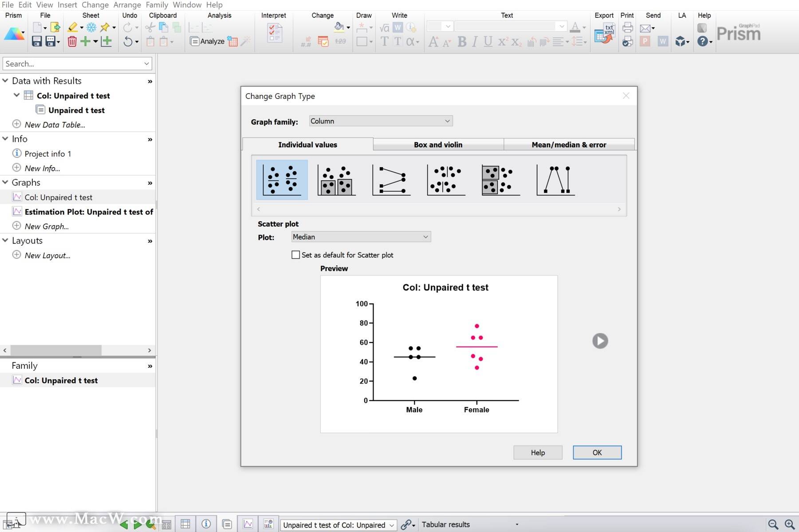
Task: Collapse the Data with Results section
Action: point(5,80)
